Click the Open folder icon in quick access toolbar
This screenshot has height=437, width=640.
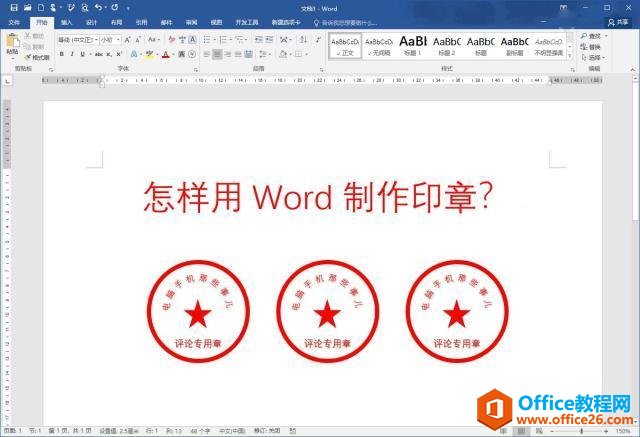pyautogui.click(x=27, y=7)
